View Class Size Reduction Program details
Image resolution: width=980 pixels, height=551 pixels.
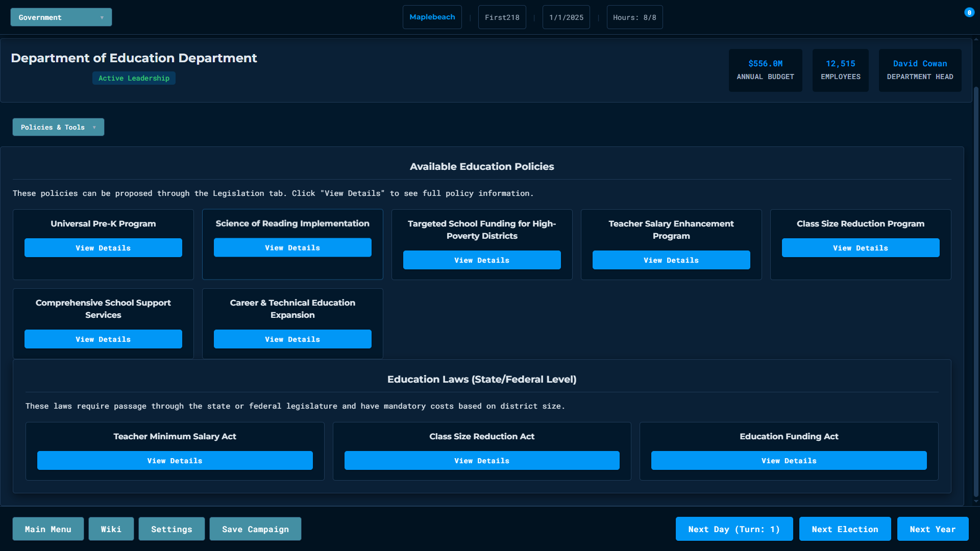tap(861, 248)
